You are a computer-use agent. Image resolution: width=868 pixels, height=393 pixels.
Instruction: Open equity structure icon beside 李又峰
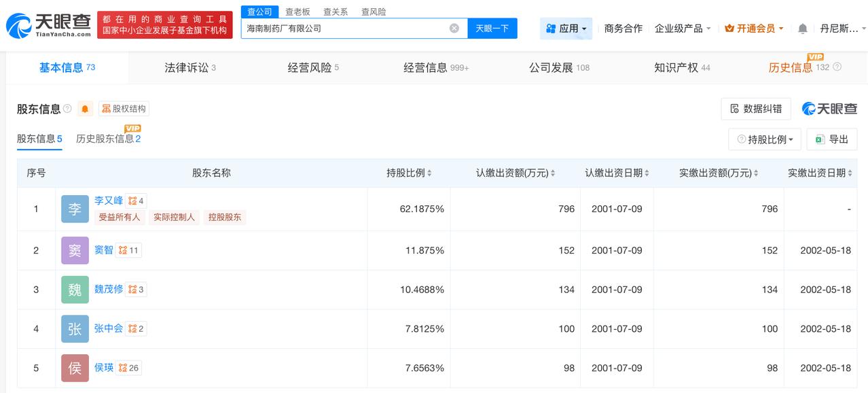136,201
